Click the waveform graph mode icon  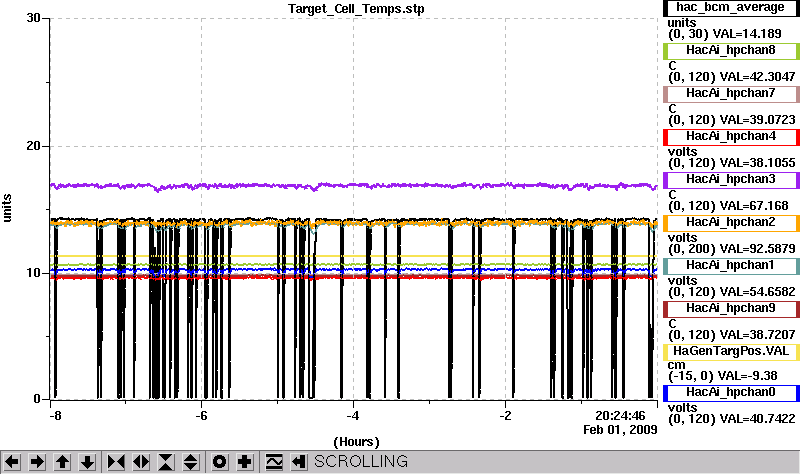pos(274,462)
